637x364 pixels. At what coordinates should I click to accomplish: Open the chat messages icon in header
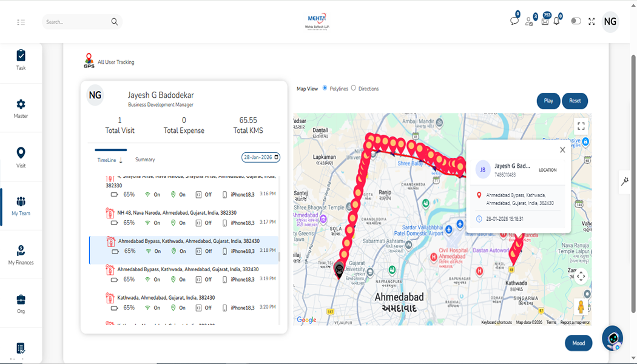[514, 21]
